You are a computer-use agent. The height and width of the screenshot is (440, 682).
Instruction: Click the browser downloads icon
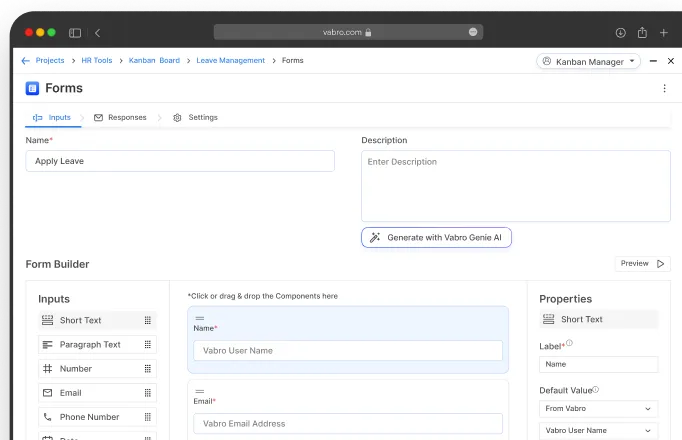click(620, 33)
